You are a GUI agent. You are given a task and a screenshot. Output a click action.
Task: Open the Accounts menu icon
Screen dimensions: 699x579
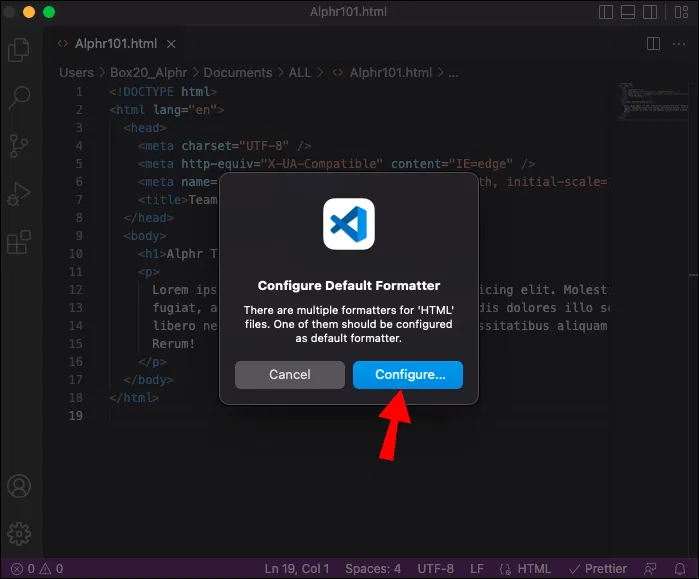pos(18,487)
